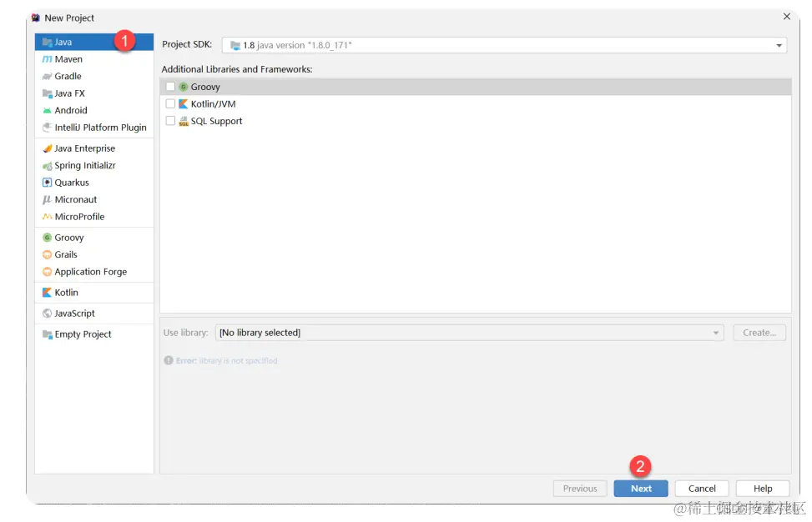
Task: Click the Create... library button
Action: (759, 333)
